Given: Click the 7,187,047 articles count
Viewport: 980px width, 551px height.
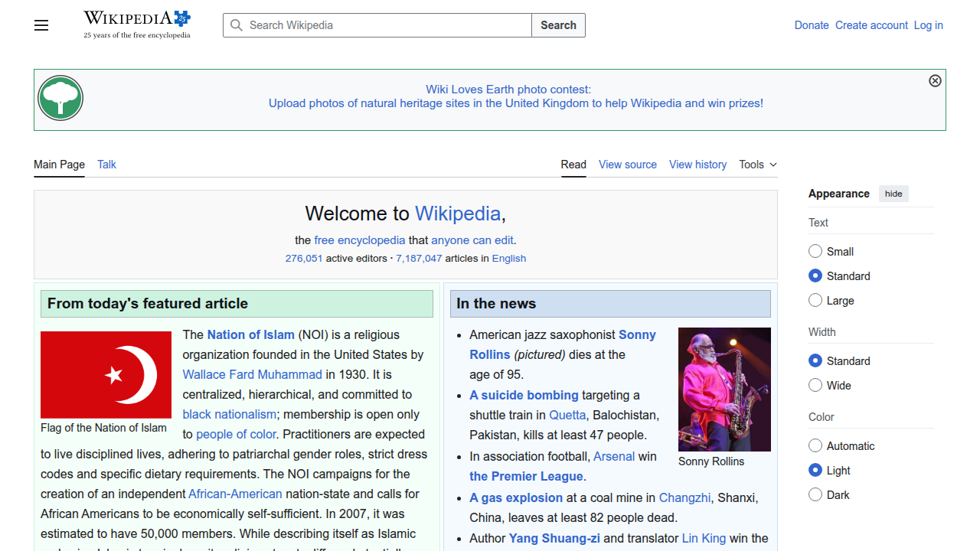Looking at the screenshot, I should 419,259.
